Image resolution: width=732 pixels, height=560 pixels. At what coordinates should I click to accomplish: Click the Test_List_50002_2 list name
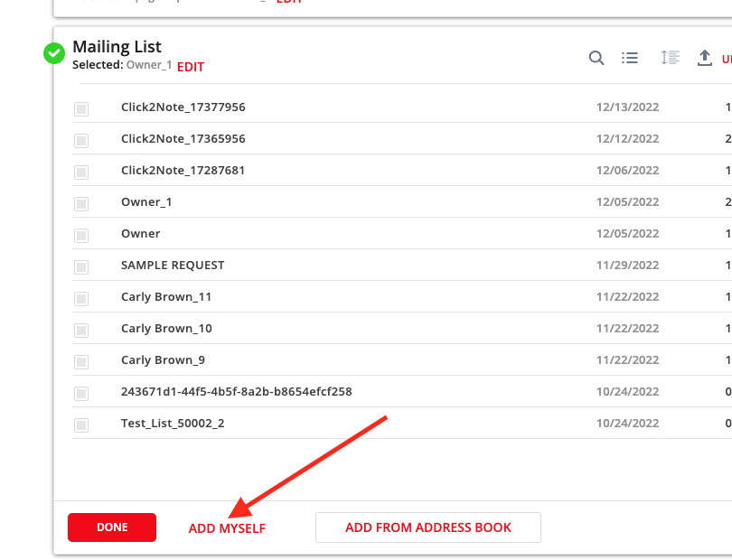click(x=173, y=424)
